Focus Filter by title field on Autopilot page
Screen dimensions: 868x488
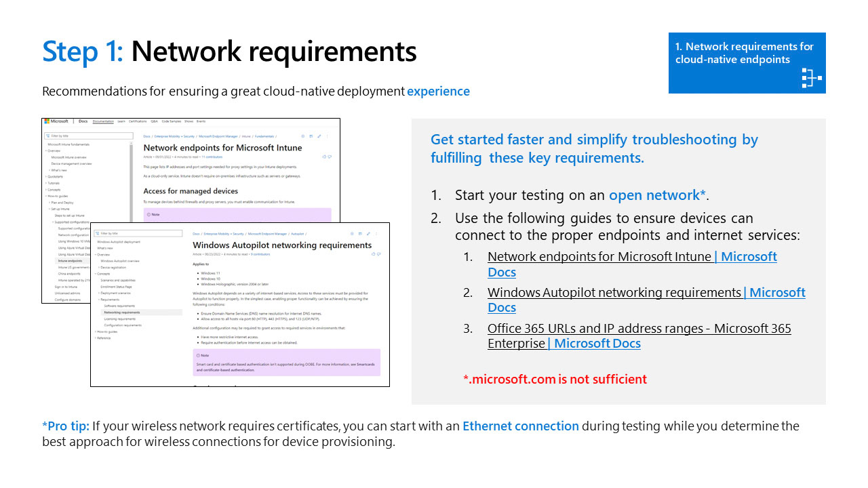pos(138,233)
